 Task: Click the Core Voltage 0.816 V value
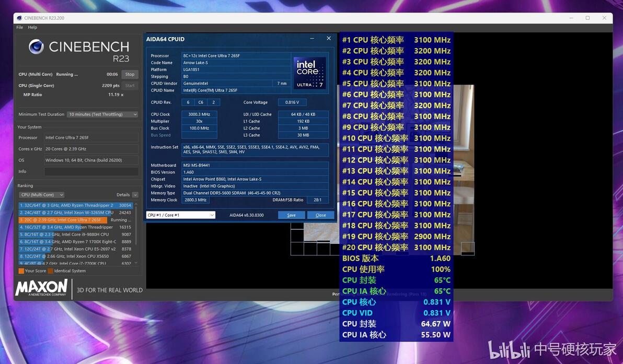pos(292,102)
